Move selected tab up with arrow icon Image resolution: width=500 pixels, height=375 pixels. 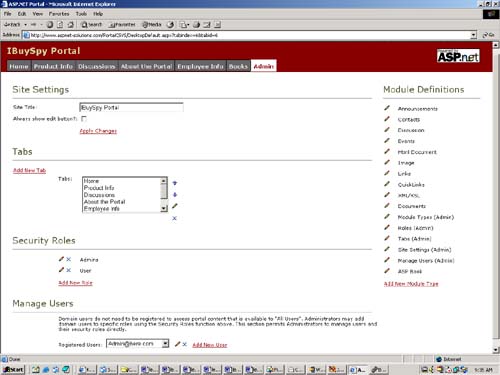175,183
